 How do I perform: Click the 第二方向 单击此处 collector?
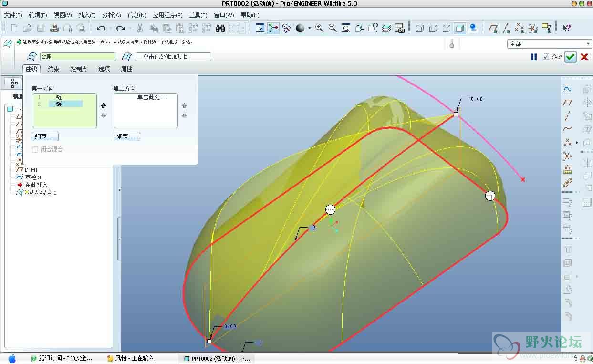point(146,111)
